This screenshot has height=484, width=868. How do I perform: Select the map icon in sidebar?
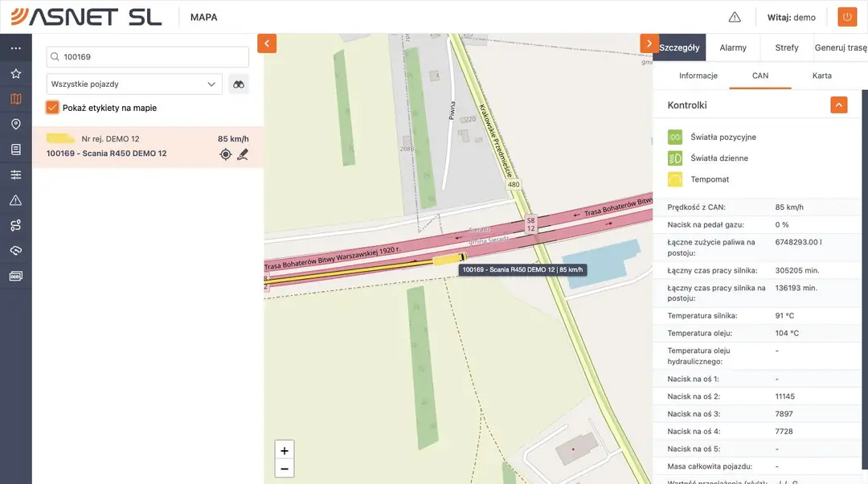tap(15, 99)
